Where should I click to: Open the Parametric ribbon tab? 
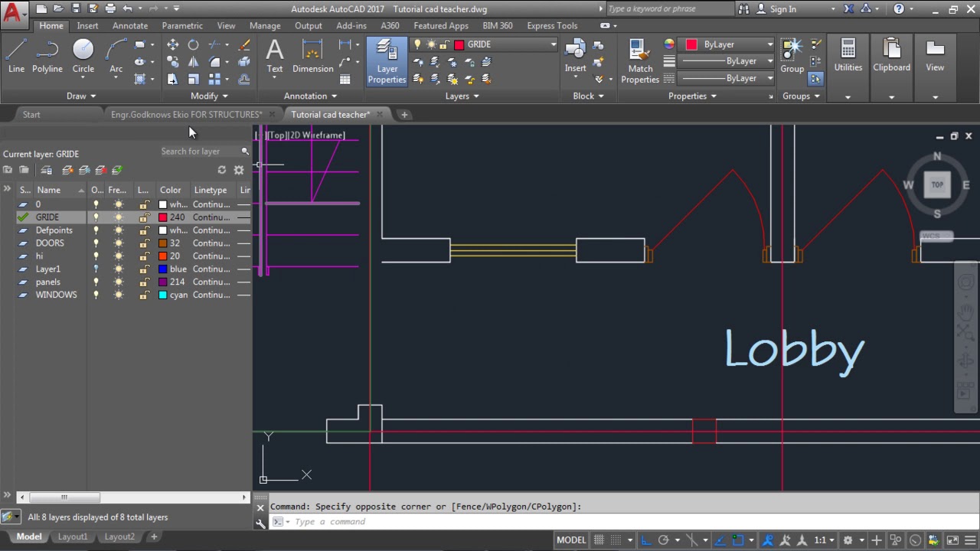[182, 26]
